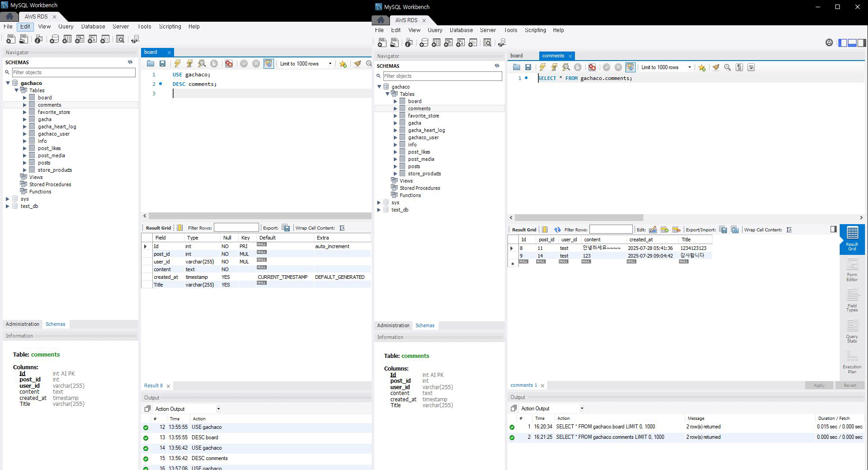Save SQL script in the left window
868x470 pixels.
[x=162, y=64]
